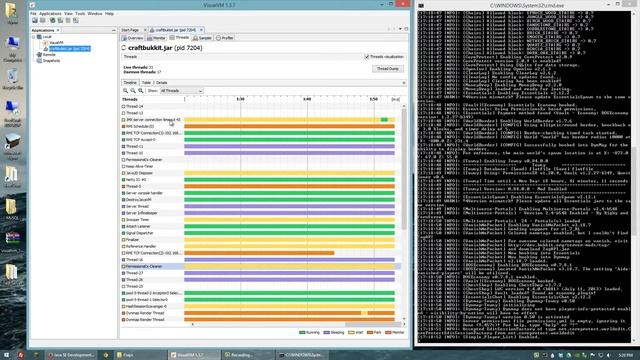Viewport: 640px width, 360px height.
Task: Switch to the Details view tab
Action: coord(162,82)
